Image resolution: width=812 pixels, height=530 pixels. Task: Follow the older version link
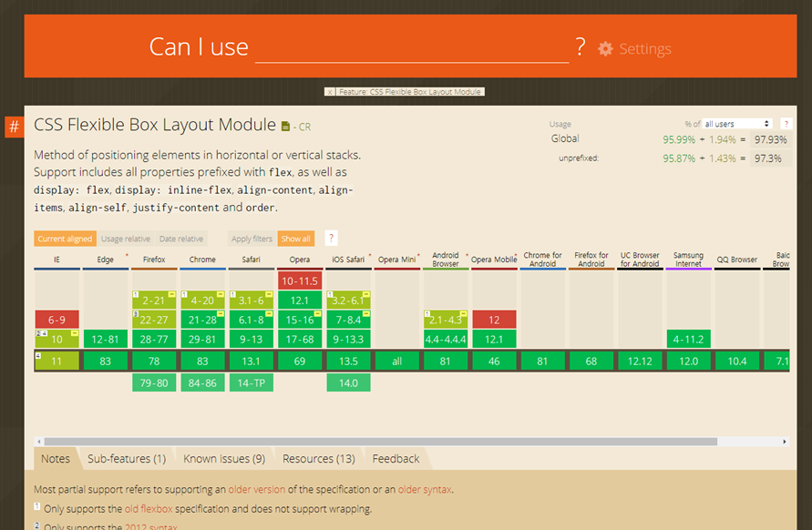pyautogui.click(x=257, y=489)
